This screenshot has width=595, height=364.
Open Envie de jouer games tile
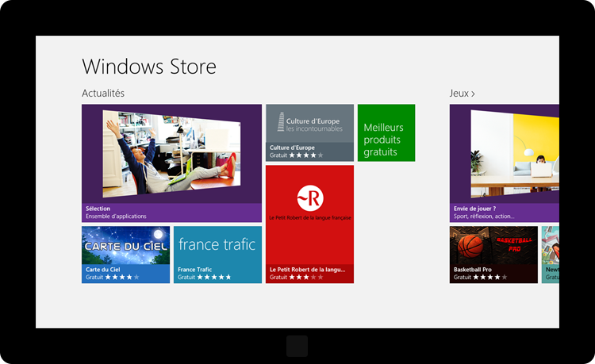tap(505, 163)
